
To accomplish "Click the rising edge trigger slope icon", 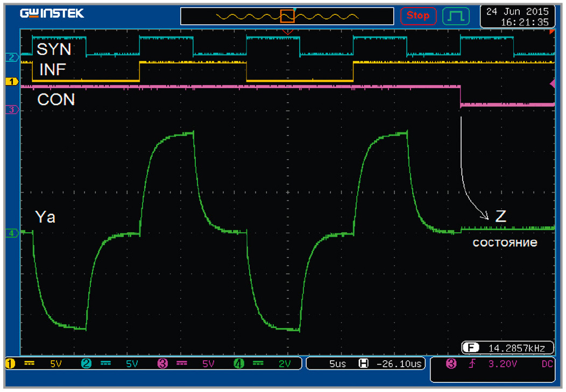I will (472, 364).
